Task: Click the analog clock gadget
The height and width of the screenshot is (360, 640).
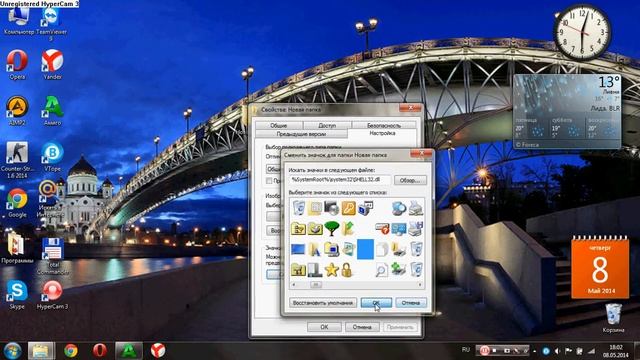Action: click(582, 33)
